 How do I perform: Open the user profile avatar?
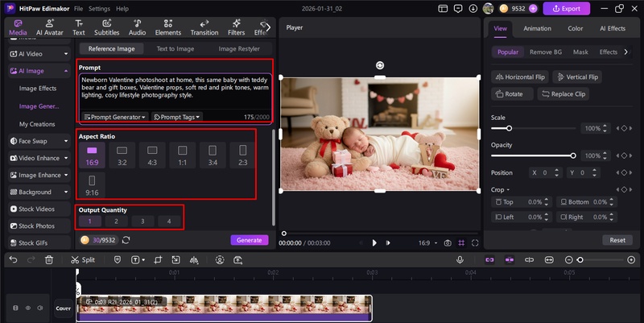[x=488, y=9]
